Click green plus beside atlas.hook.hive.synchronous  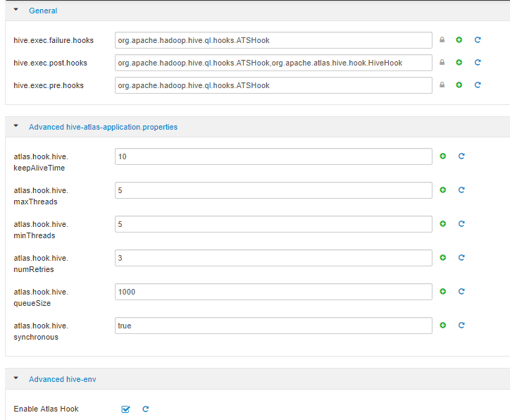443,326
